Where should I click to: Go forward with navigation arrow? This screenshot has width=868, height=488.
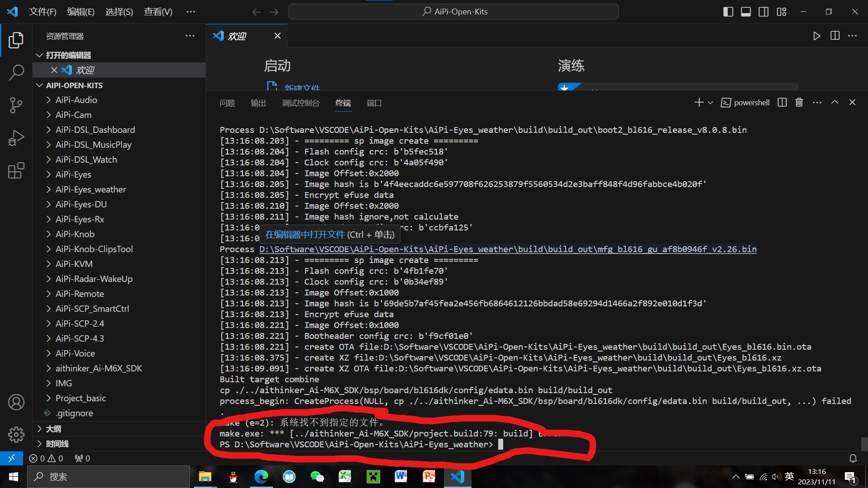(x=274, y=12)
